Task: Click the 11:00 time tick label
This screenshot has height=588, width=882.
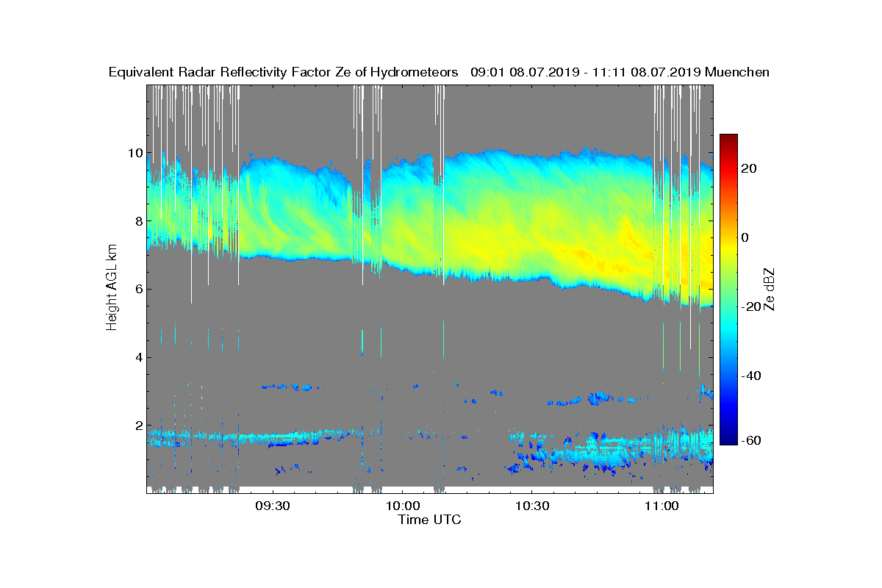Action: point(661,506)
